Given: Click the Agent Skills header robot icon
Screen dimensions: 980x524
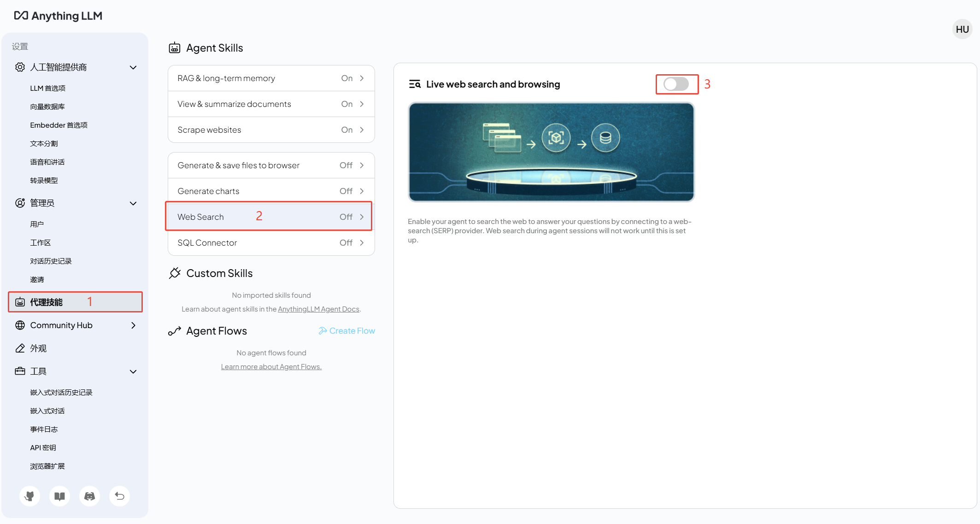Looking at the screenshot, I should point(175,48).
